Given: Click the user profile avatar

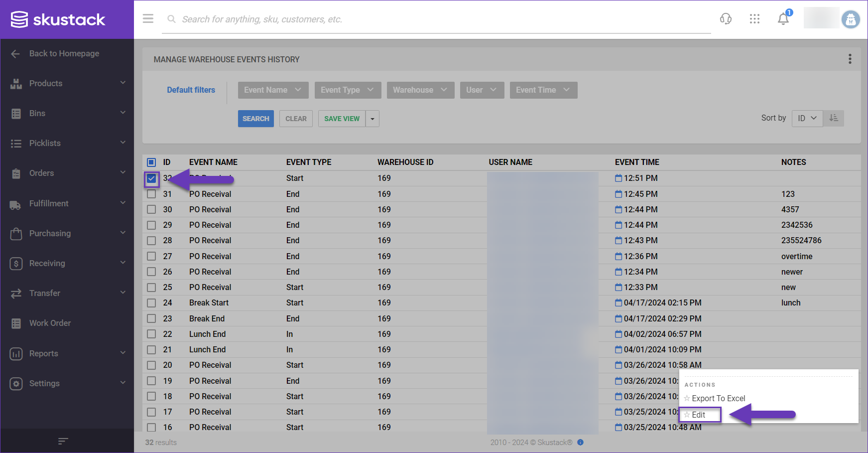Looking at the screenshot, I should click(850, 19).
